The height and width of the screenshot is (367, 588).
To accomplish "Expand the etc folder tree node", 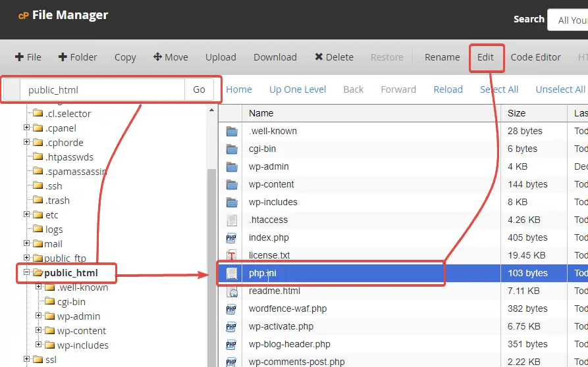I will click(x=27, y=214).
